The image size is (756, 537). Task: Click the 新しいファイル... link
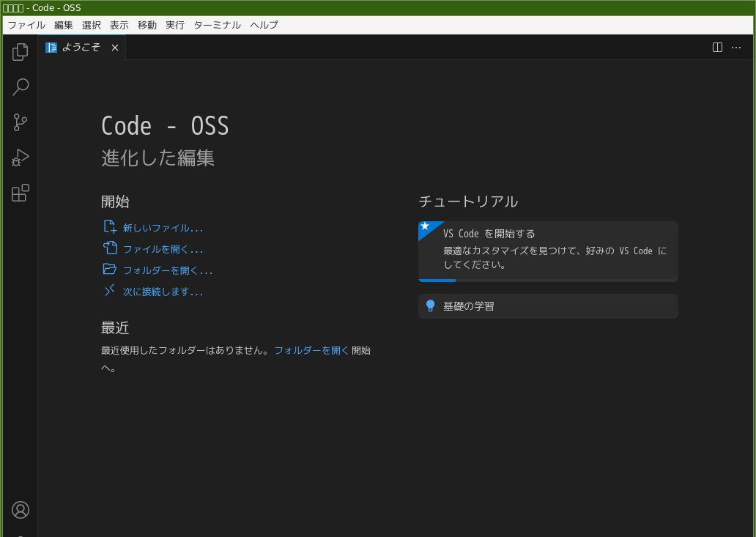coord(163,228)
